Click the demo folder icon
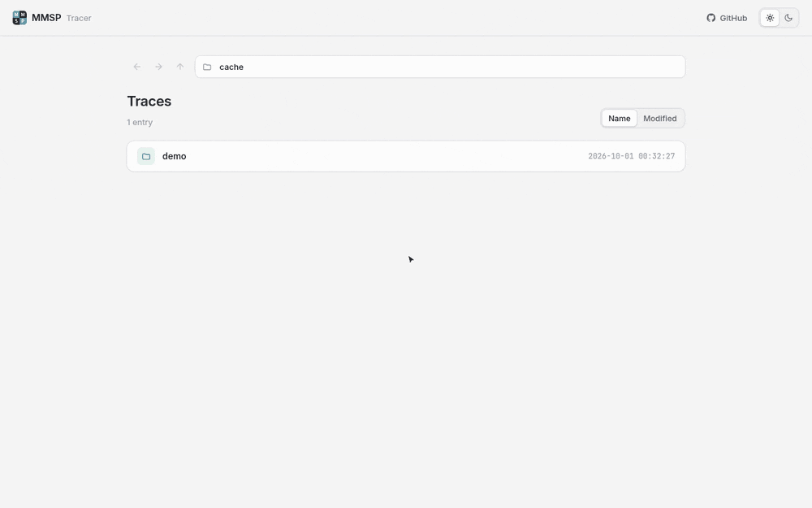The height and width of the screenshot is (508, 812). pyautogui.click(x=146, y=156)
